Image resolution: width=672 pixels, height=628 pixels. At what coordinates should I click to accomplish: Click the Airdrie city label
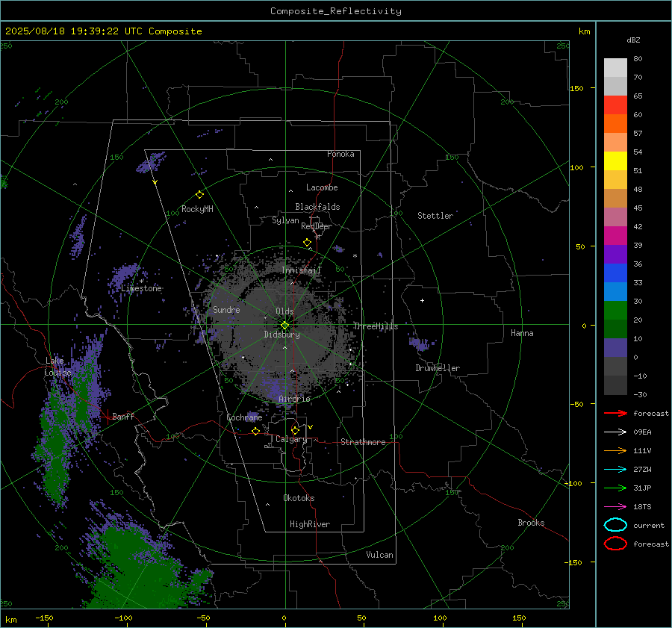tap(294, 399)
